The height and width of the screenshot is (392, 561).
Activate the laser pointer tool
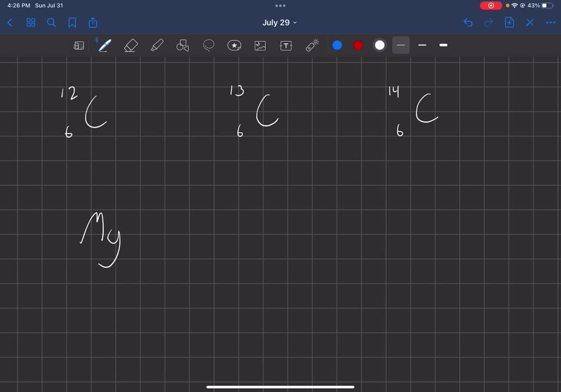[311, 45]
